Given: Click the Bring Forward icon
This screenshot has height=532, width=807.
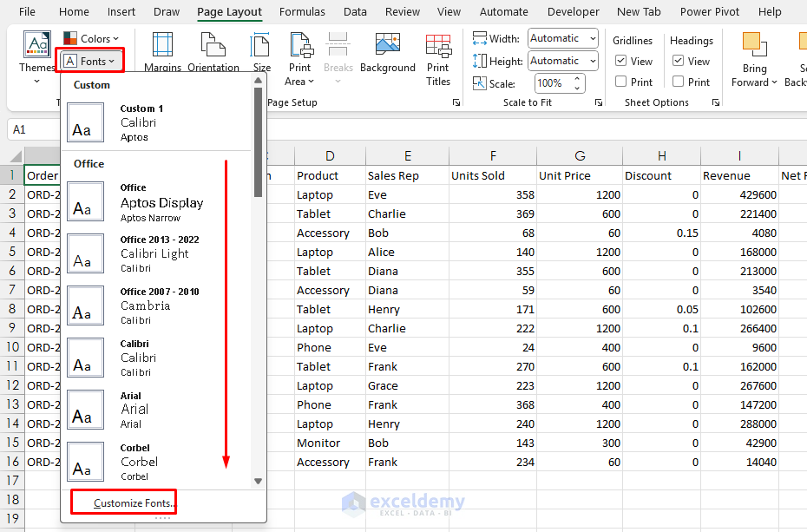Looking at the screenshot, I should (x=755, y=44).
